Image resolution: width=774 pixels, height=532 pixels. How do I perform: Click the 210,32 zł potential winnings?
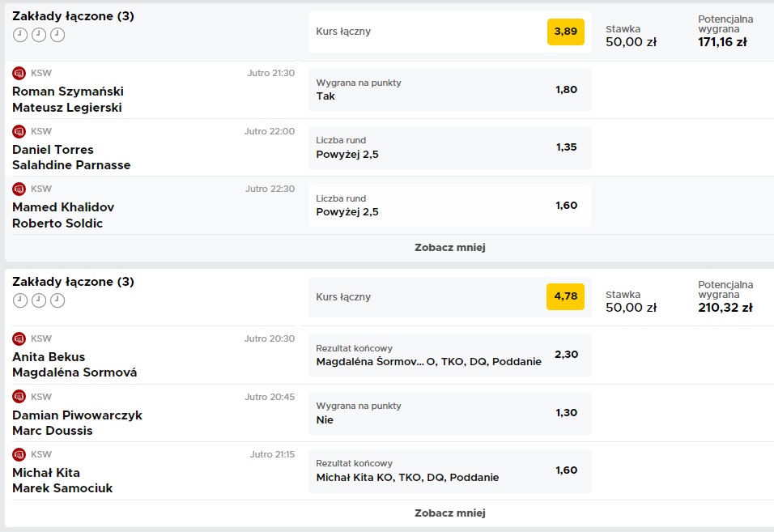pyautogui.click(x=725, y=308)
